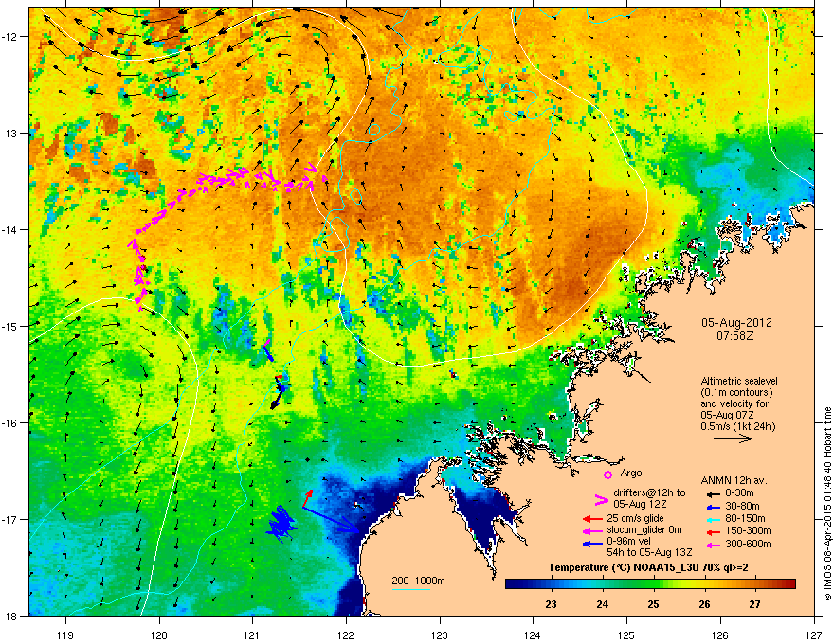Click the 125 longitude axis label
The image size is (834, 644).
click(626, 635)
